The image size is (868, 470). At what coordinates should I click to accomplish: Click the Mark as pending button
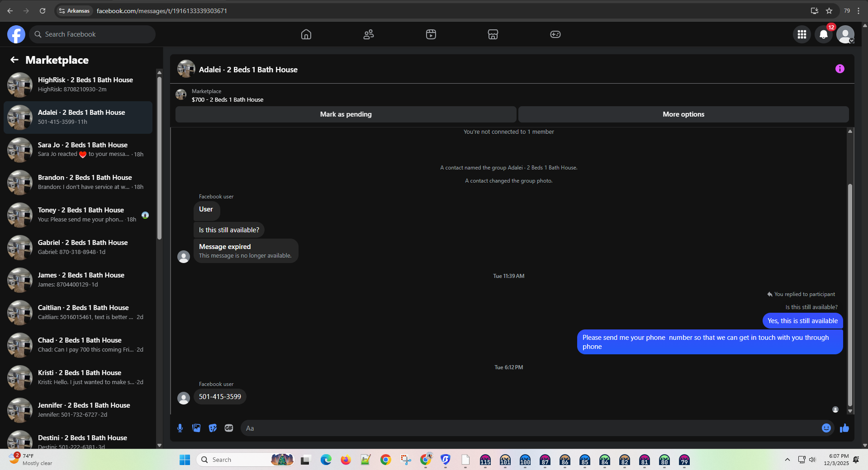click(x=346, y=114)
